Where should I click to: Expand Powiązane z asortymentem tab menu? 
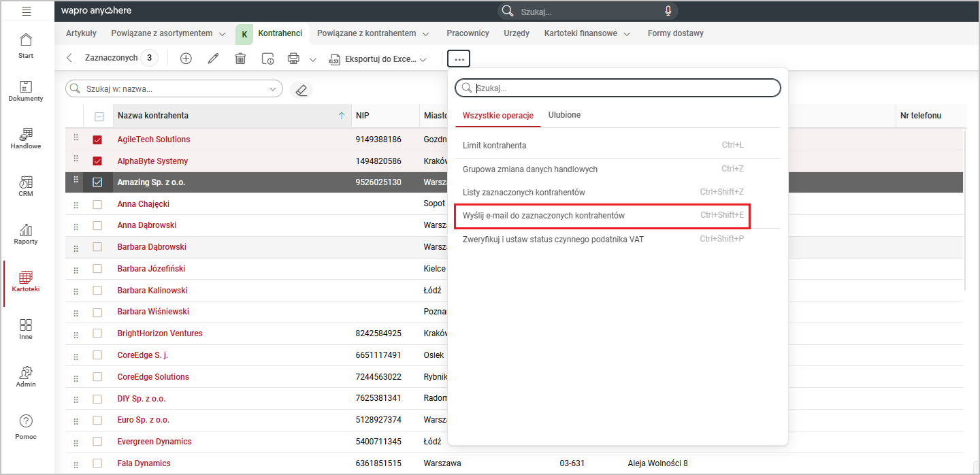(222, 33)
